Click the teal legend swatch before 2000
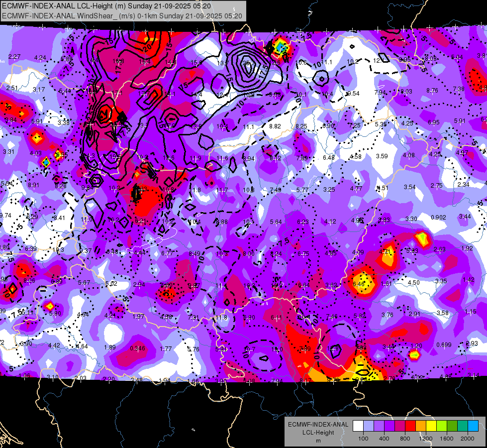The width and height of the screenshot is (487, 448). coord(462,426)
